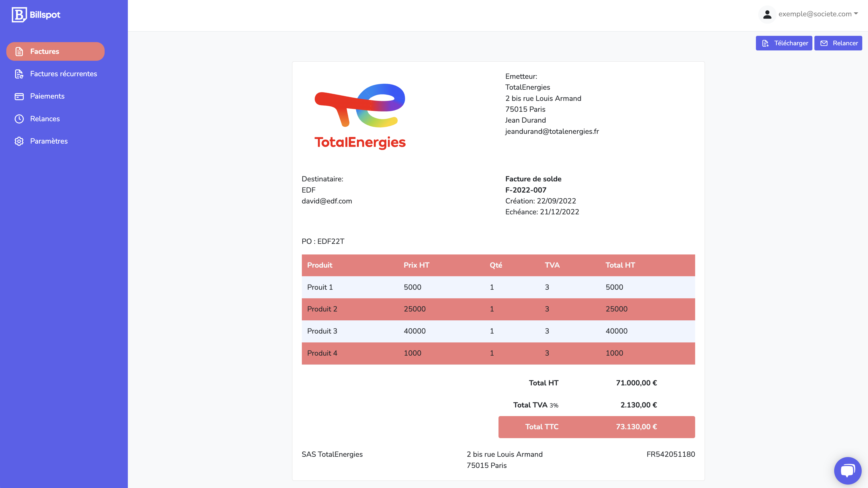868x488 pixels.
Task: Click the david@edf.com recipient email
Action: point(327,201)
